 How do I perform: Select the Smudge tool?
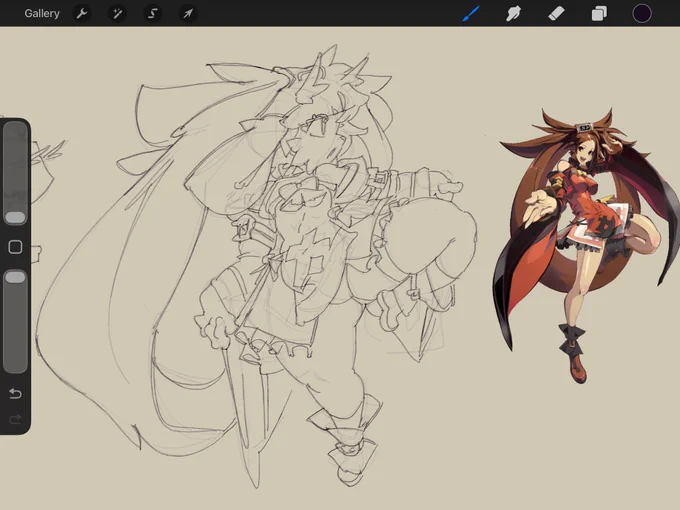point(513,13)
